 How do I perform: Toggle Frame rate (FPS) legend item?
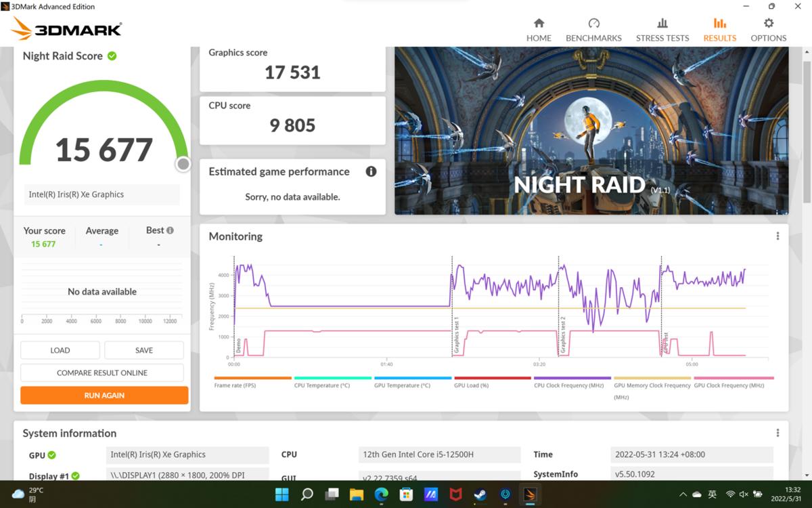click(x=252, y=382)
